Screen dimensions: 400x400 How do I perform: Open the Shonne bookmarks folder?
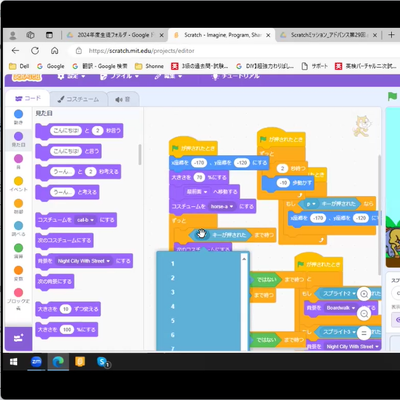click(149, 66)
